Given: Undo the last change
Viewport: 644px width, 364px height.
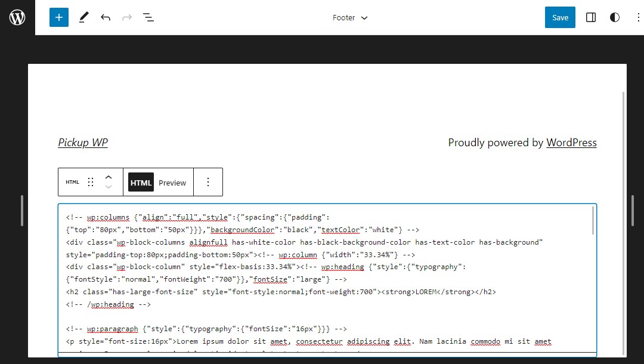Looking at the screenshot, I should point(106,17).
